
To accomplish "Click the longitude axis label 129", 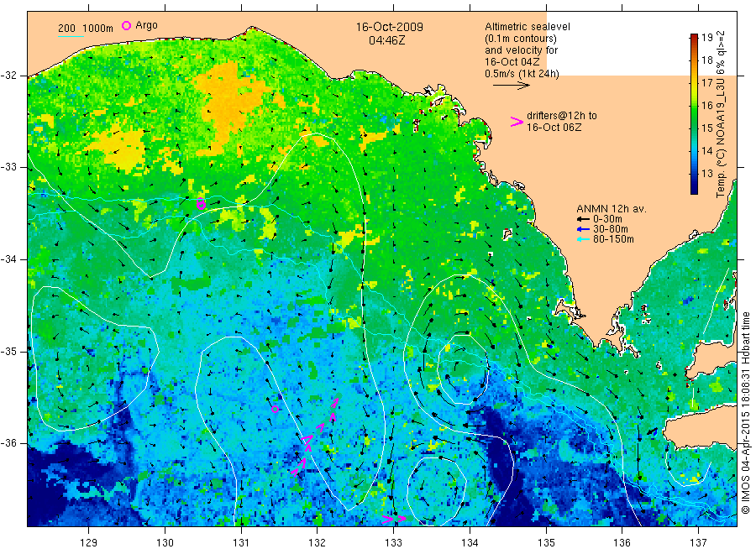I will click(x=89, y=543).
